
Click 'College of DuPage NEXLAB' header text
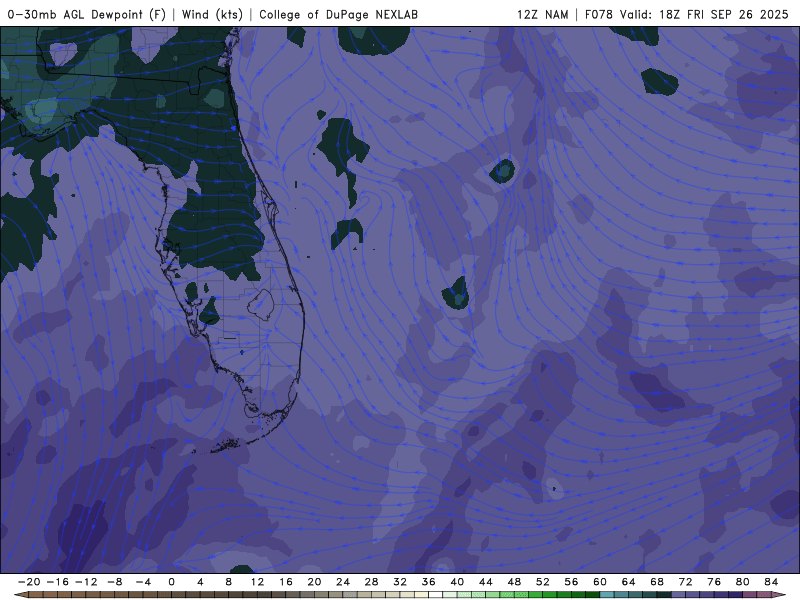pos(338,14)
